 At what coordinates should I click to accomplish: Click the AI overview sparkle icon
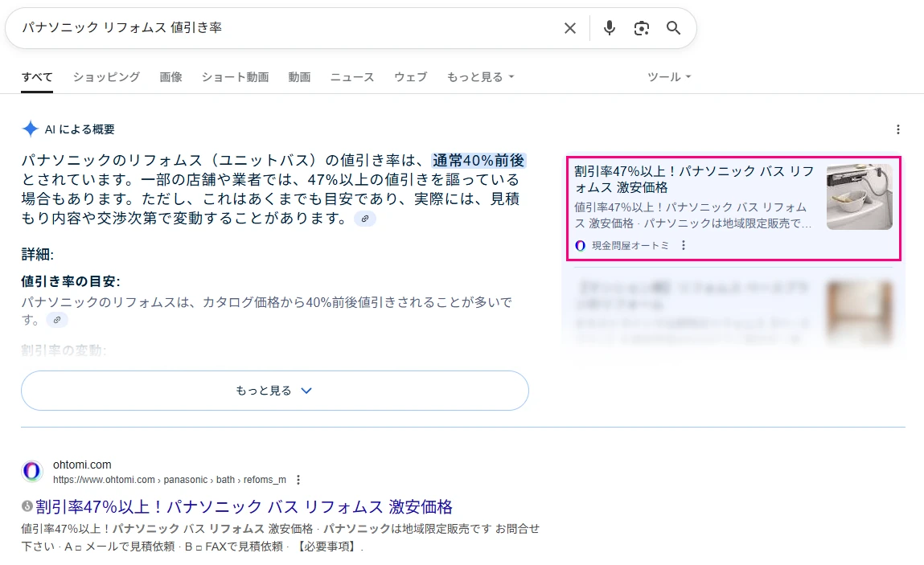click(x=30, y=129)
